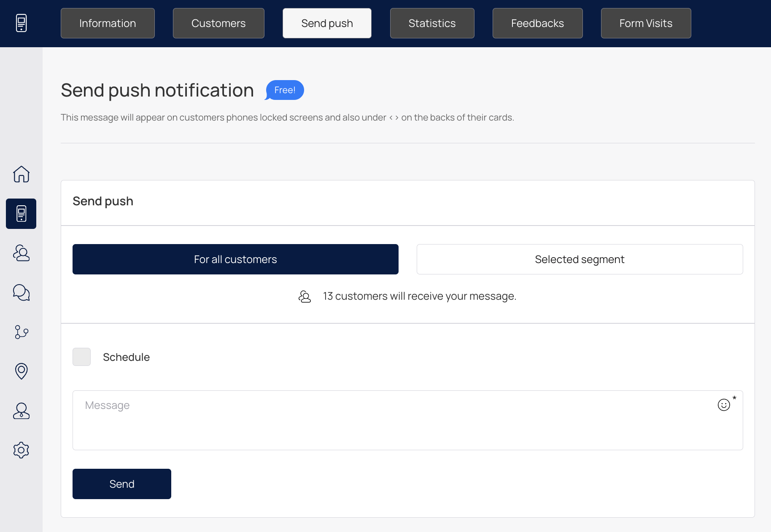Open the Customers tab

click(218, 23)
